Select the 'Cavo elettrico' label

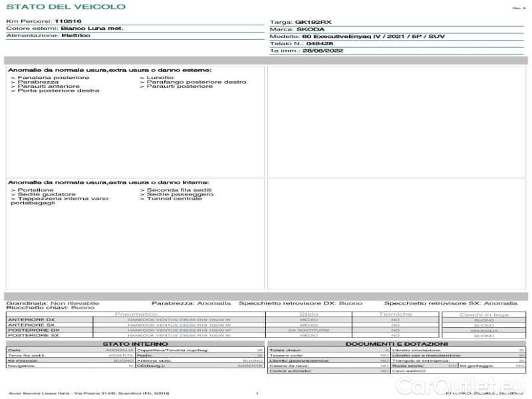tap(409, 371)
